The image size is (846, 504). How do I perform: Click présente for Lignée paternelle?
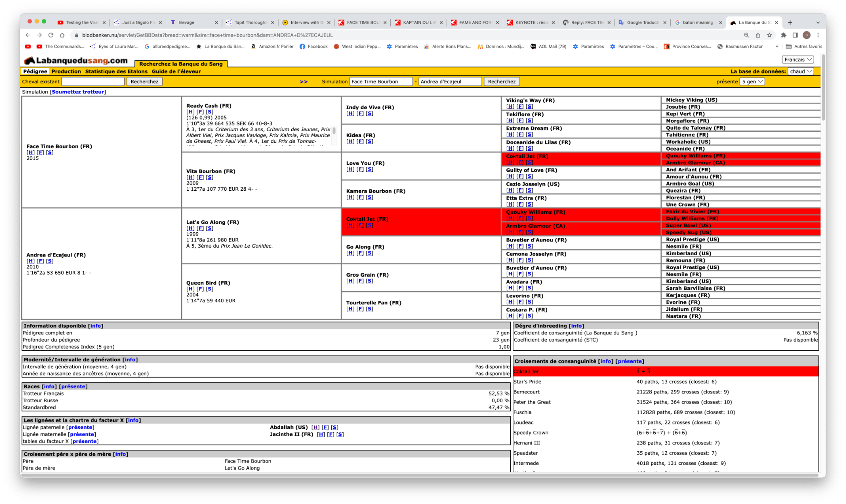click(80, 427)
